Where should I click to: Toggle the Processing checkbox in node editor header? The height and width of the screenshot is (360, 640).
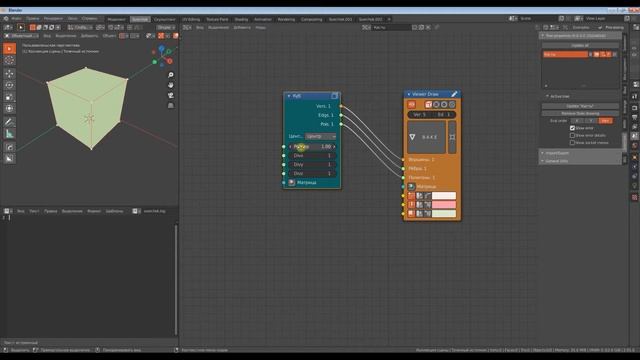tap(600, 28)
